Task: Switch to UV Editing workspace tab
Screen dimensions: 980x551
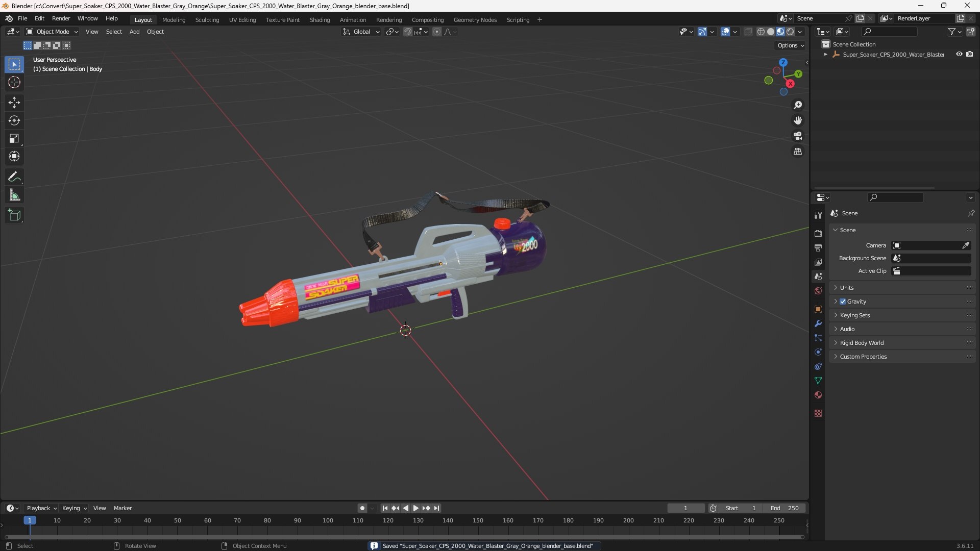Action: click(x=242, y=20)
